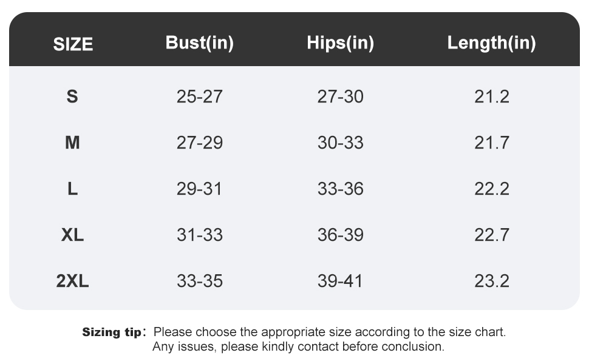Click the 31-33 bust value for XL
Screen dimensions: 589x364
tap(199, 235)
